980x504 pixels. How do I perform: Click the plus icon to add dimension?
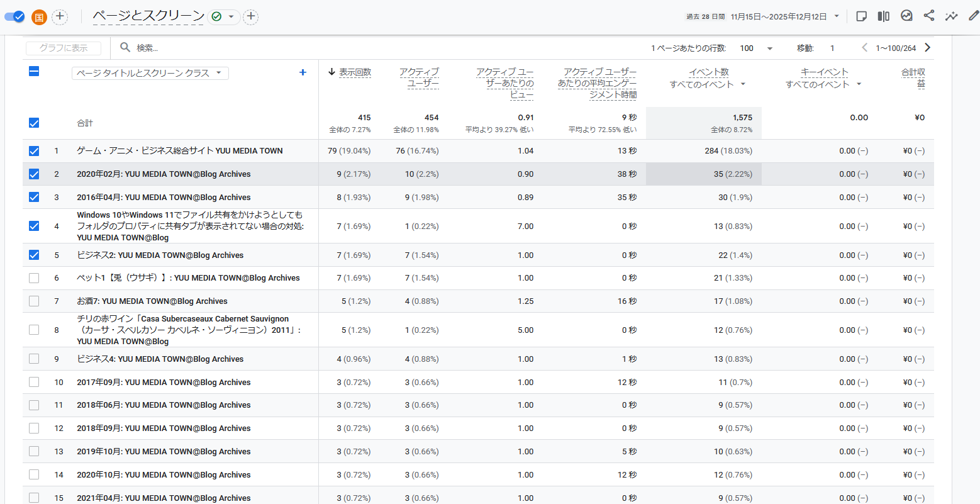click(303, 72)
